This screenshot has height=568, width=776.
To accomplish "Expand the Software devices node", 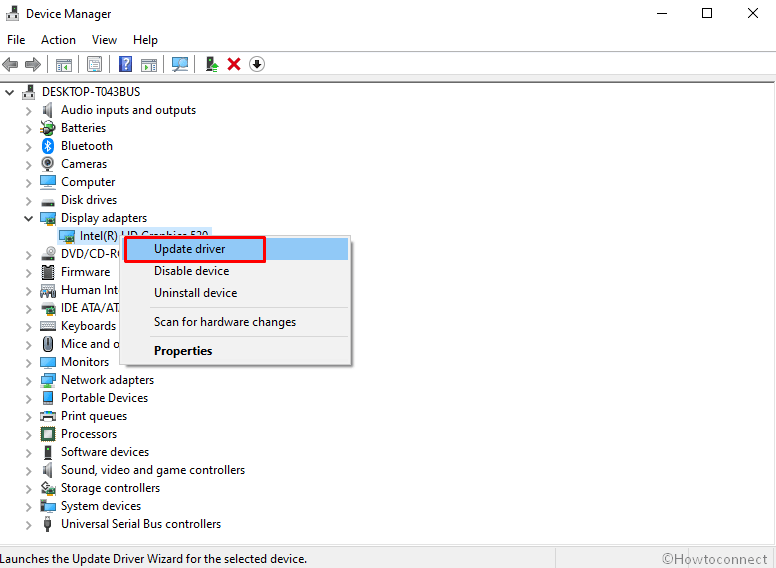I will point(29,453).
